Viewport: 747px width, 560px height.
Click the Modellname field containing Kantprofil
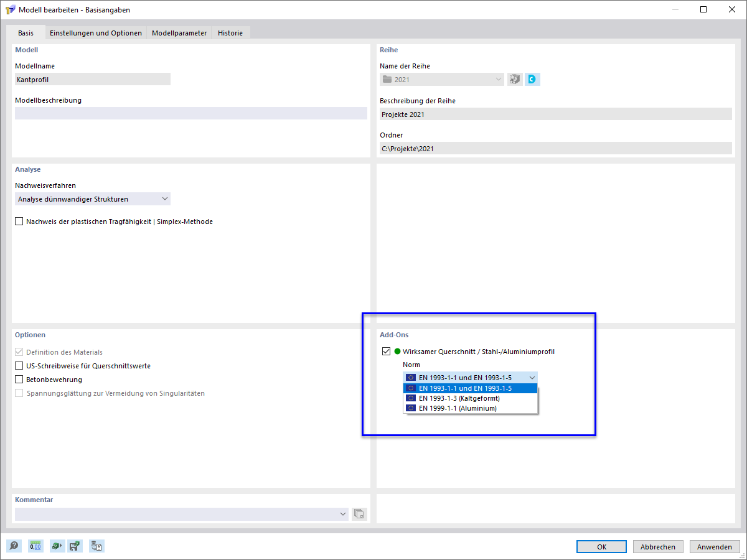click(93, 79)
